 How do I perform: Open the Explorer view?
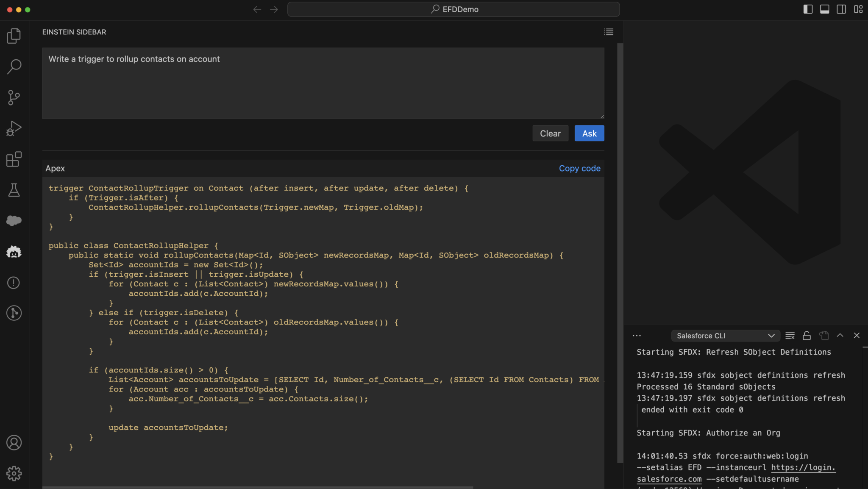click(x=14, y=36)
